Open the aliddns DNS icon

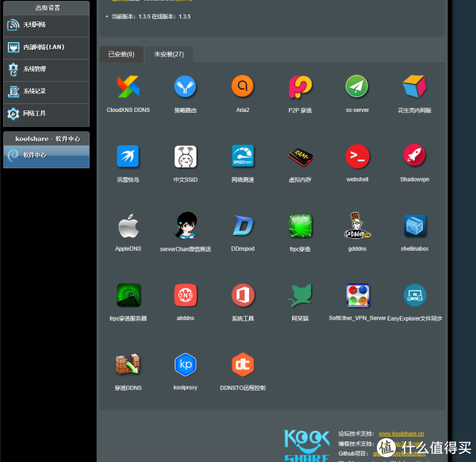coord(185,295)
